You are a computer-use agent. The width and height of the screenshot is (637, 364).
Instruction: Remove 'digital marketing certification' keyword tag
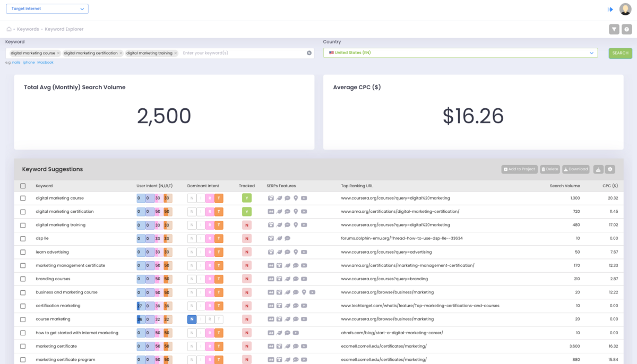tap(121, 53)
